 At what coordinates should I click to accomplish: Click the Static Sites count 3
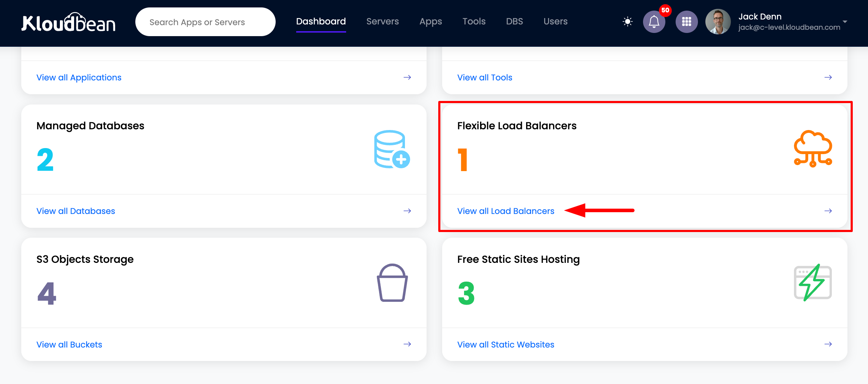pos(466,293)
